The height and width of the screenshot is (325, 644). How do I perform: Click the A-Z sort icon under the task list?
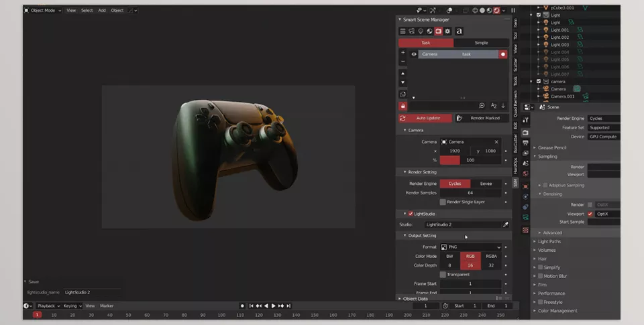(494, 106)
